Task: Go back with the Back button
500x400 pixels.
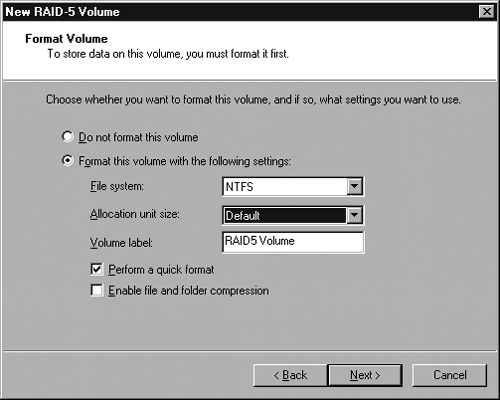Action: (x=290, y=375)
